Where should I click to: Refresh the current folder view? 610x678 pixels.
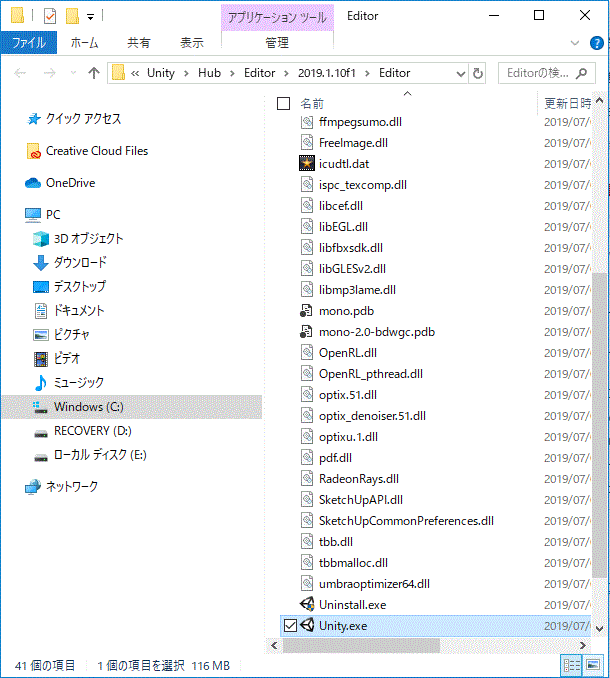tap(478, 73)
